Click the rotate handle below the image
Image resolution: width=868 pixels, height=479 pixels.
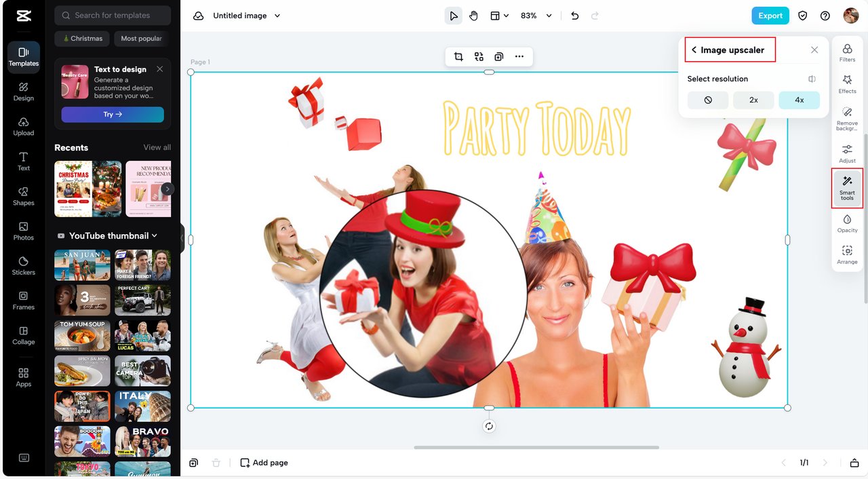pyautogui.click(x=489, y=426)
